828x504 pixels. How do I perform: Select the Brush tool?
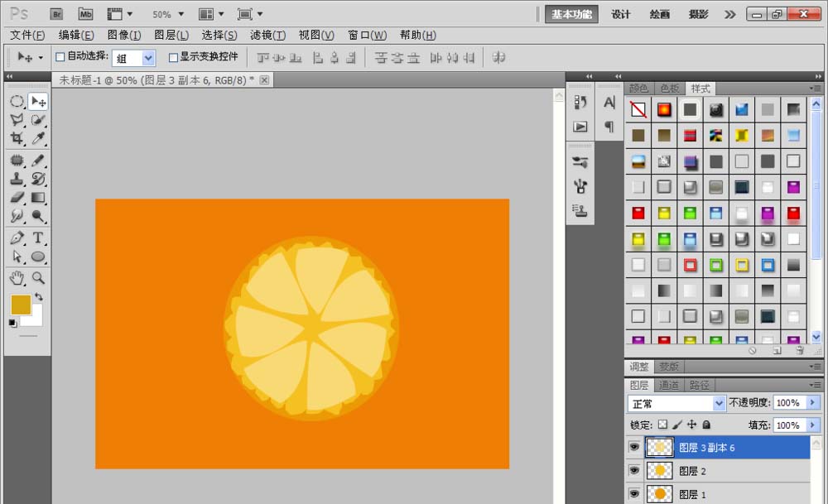point(38,160)
